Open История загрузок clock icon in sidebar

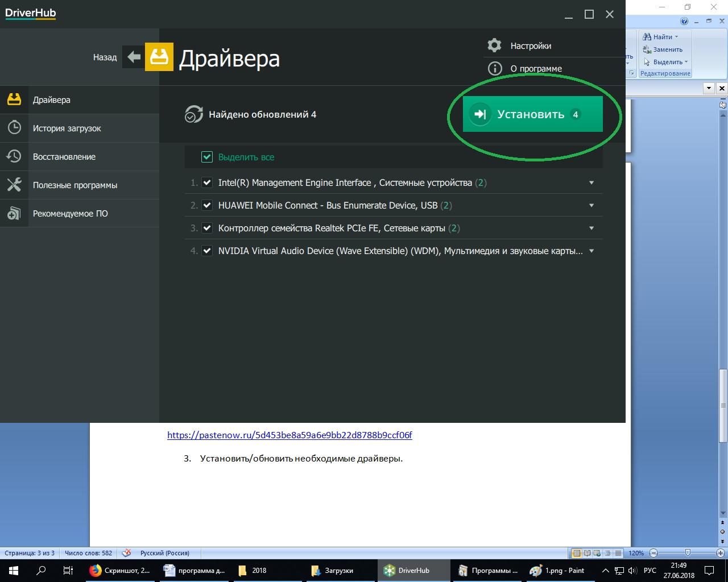pyautogui.click(x=14, y=128)
